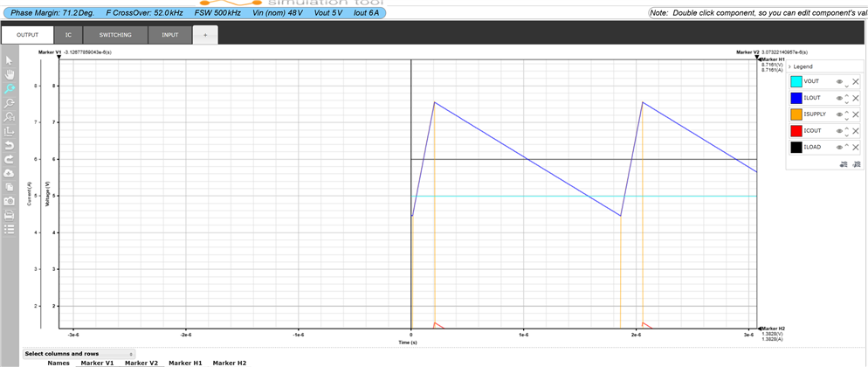The image size is (868, 367).
Task: Remove the ICOUT trace from the legend
Action: point(855,131)
